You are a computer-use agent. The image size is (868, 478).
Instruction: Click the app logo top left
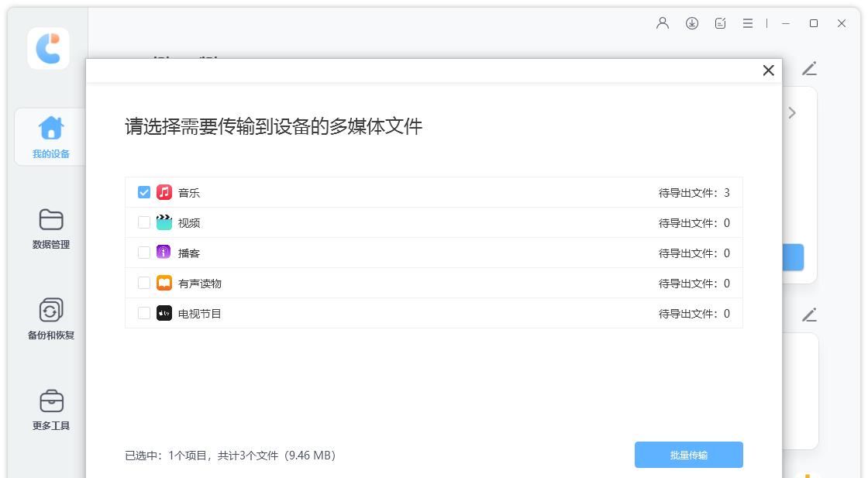coord(48,48)
